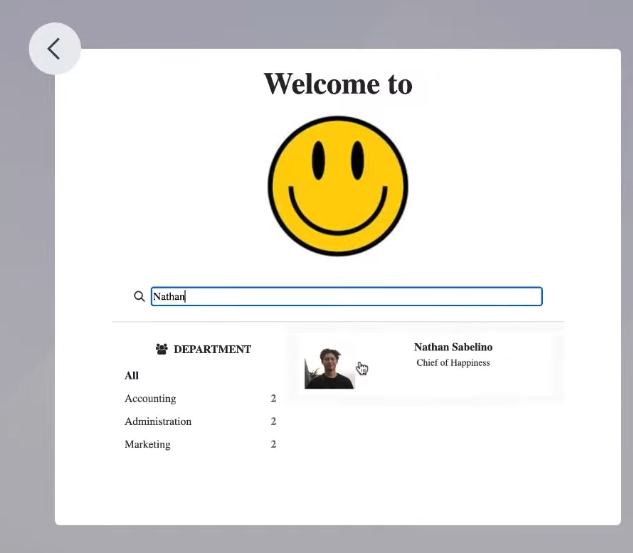Filter by Marketing department
Image resolution: width=633 pixels, height=553 pixels.
(x=147, y=444)
